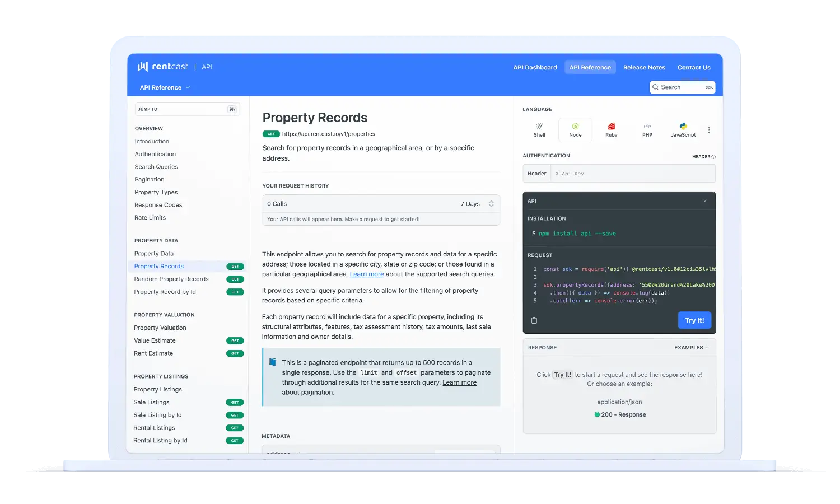Open the API Reference top tab
The image size is (840, 504).
tap(590, 68)
